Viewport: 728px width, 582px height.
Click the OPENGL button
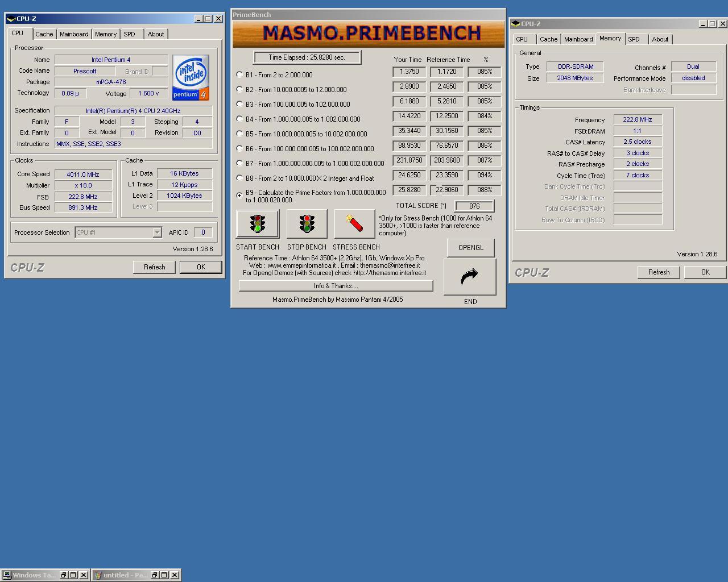[x=471, y=248]
